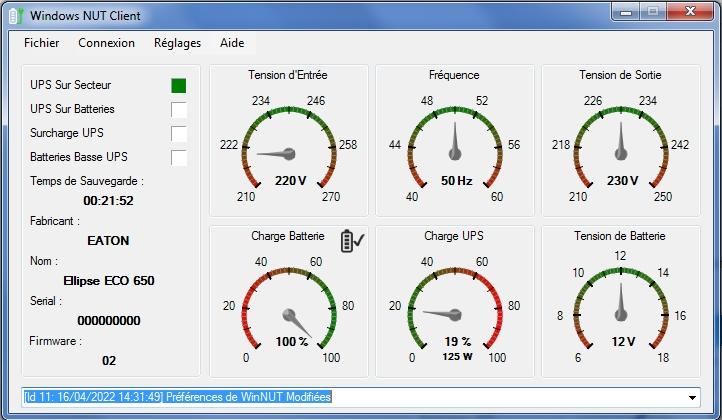Click the Tension d'Entrée gauge needle
722x420 pixels.
(x=276, y=154)
